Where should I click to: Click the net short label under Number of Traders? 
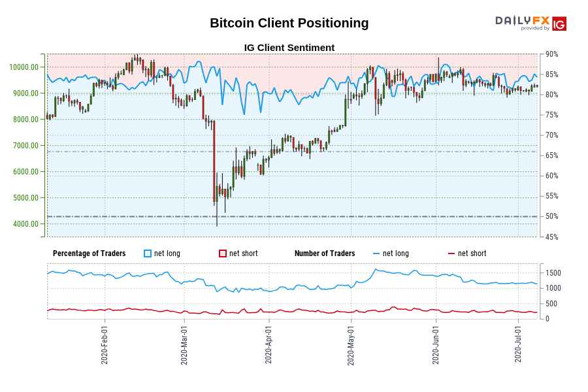(472, 253)
